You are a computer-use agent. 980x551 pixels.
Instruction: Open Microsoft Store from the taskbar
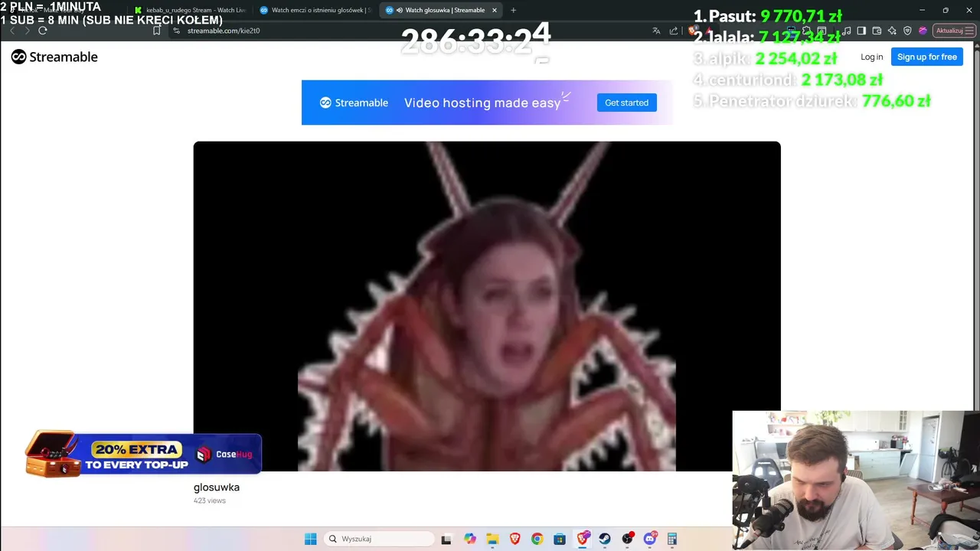pos(560,539)
